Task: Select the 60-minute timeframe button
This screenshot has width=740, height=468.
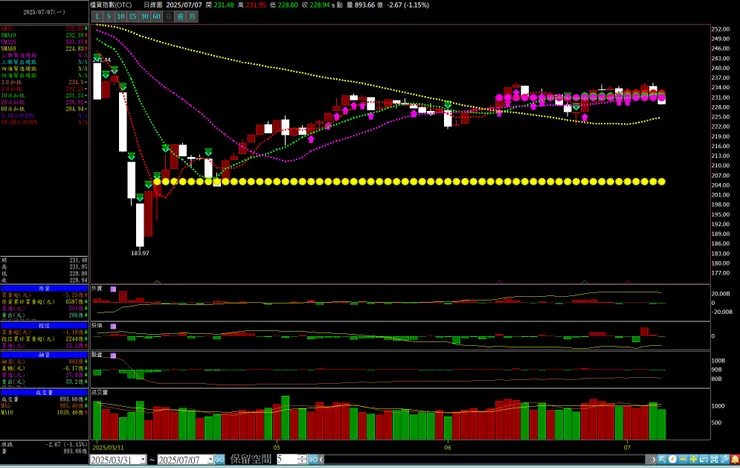Action: tap(156, 17)
